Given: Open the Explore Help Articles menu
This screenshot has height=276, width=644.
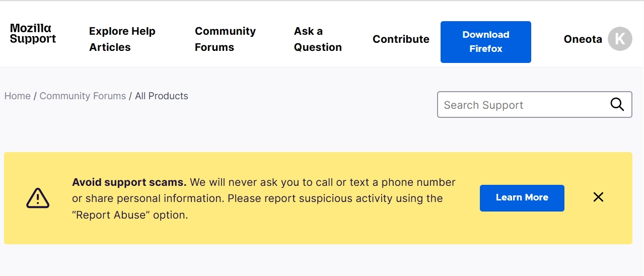Looking at the screenshot, I should click(x=122, y=39).
